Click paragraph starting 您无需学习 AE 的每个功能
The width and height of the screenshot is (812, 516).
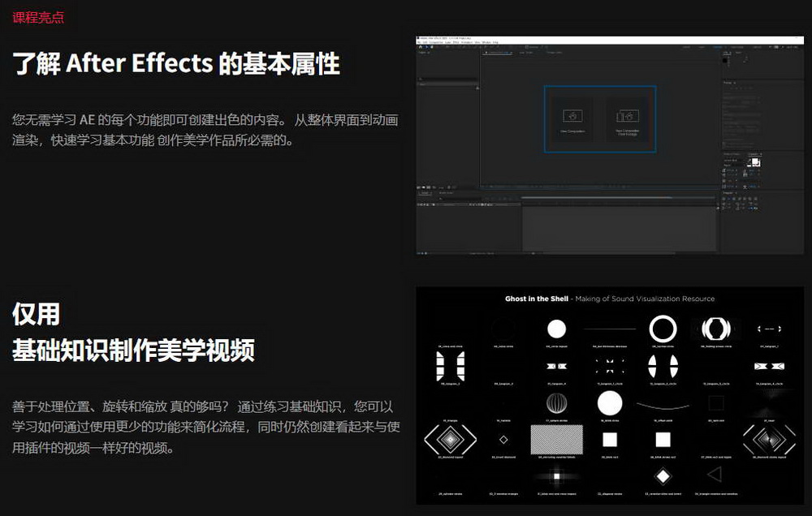click(205, 130)
